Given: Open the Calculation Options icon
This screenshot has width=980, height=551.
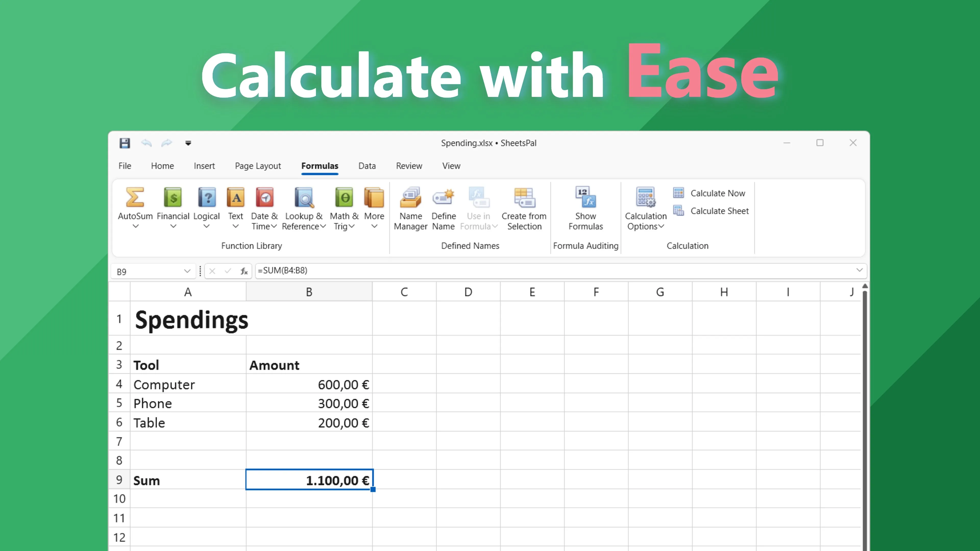Looking at the screenshot, I should (x=646, y=197).
